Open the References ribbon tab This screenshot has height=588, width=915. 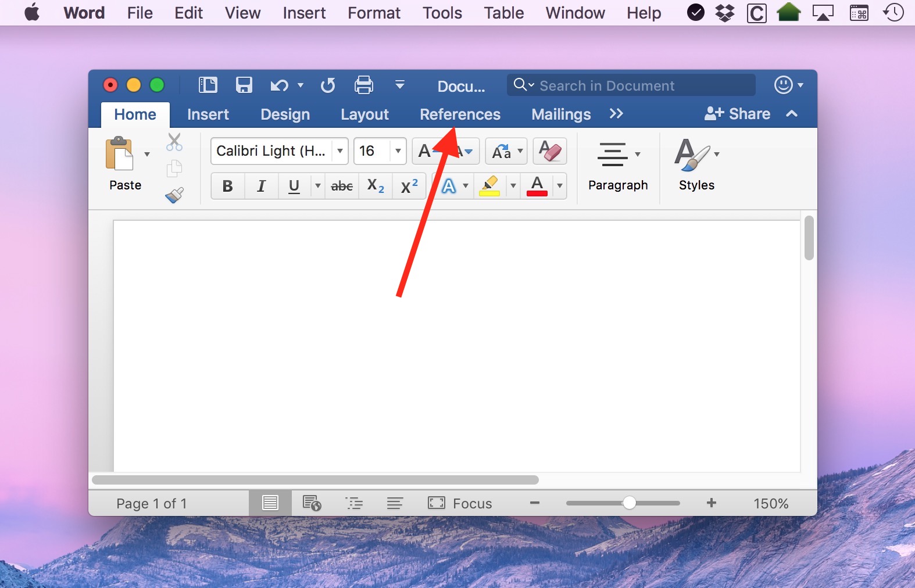coord(460,114)
